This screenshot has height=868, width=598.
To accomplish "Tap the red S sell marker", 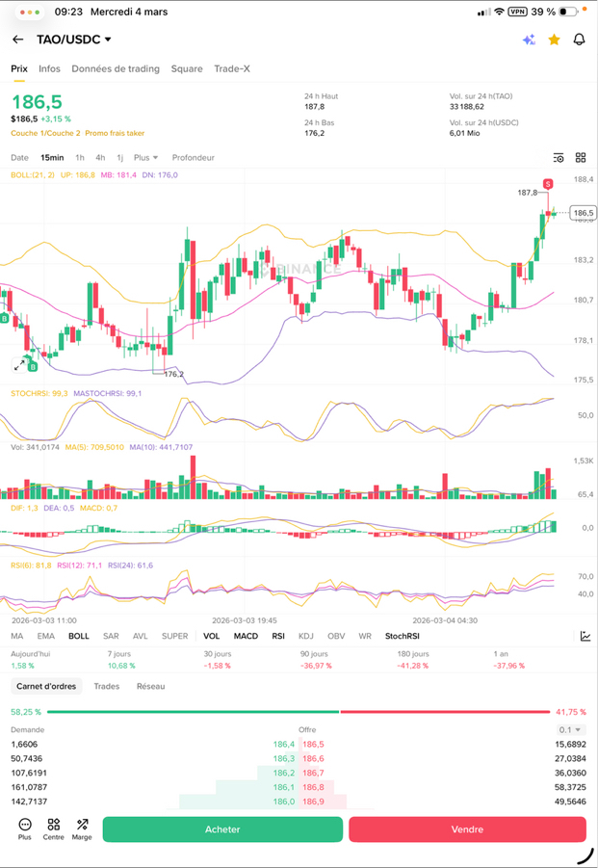I will pos(548,184).
